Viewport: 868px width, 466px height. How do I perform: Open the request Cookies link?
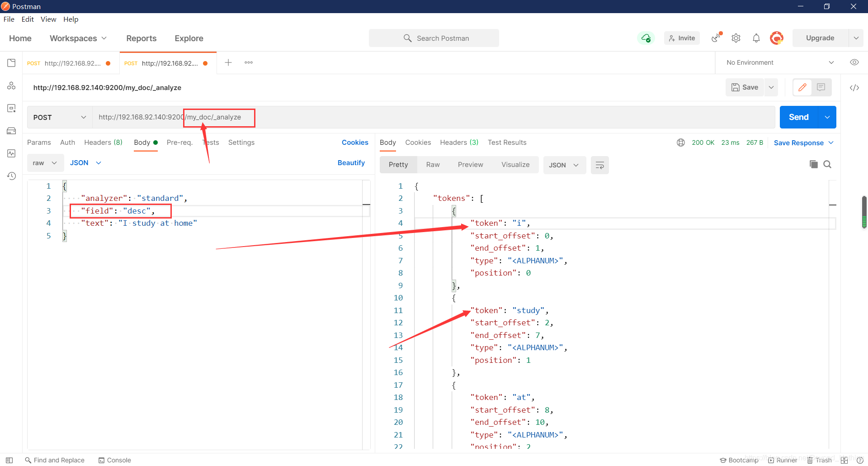coord(355,143)
